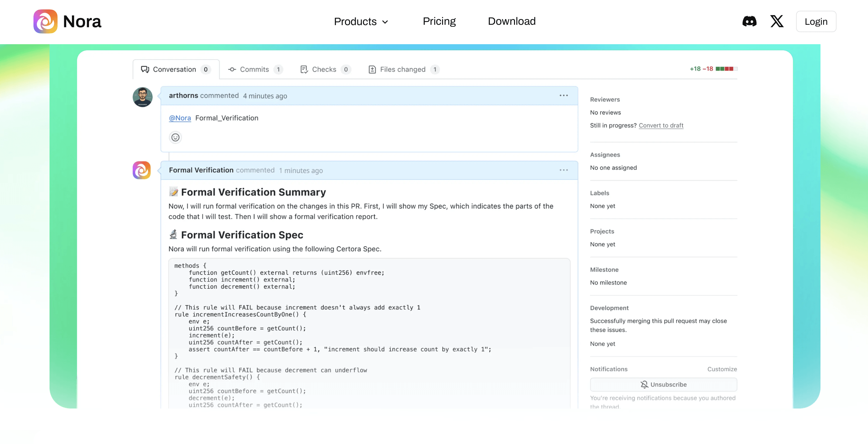Open the @Nora mention link
Screen dimensions: 868x444
(180, 118)
